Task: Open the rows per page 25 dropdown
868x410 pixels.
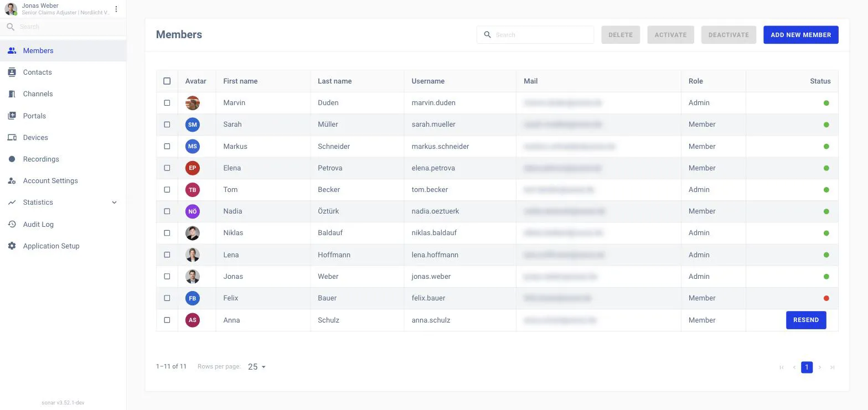Action: (257, 367)
